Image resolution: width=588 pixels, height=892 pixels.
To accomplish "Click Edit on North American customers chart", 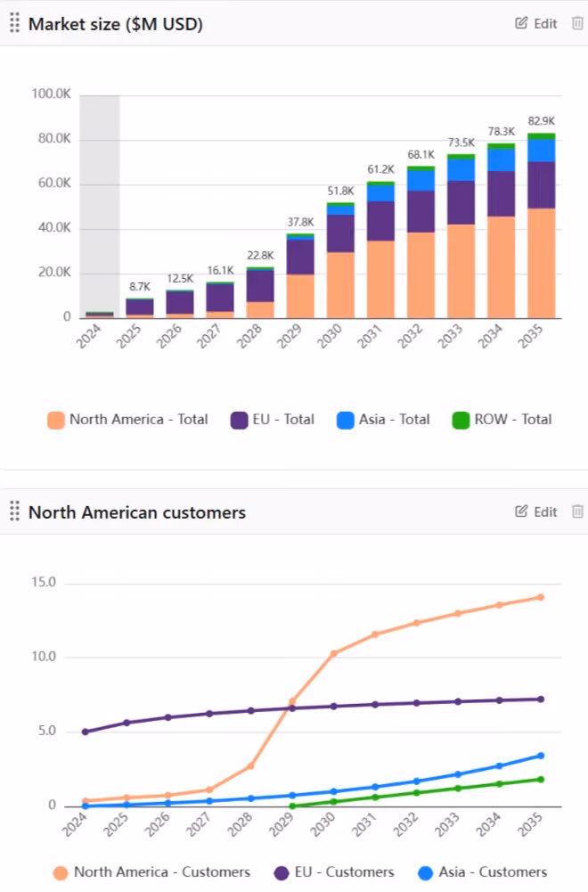I will 536,511.
